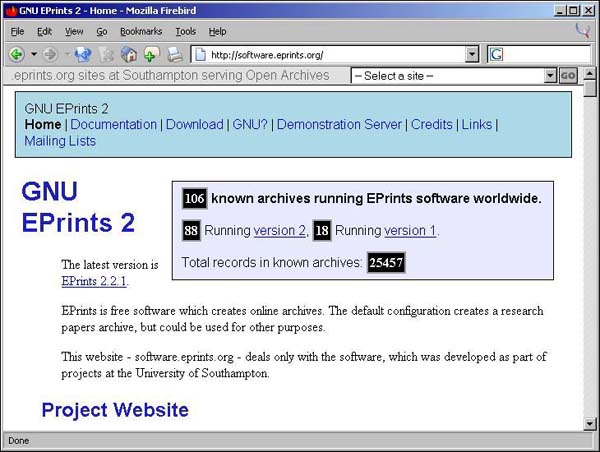Open the Demonstration Server link
The width and height of the screenshot is (600, 452).
pyautogui.click(x=339, y=124)
